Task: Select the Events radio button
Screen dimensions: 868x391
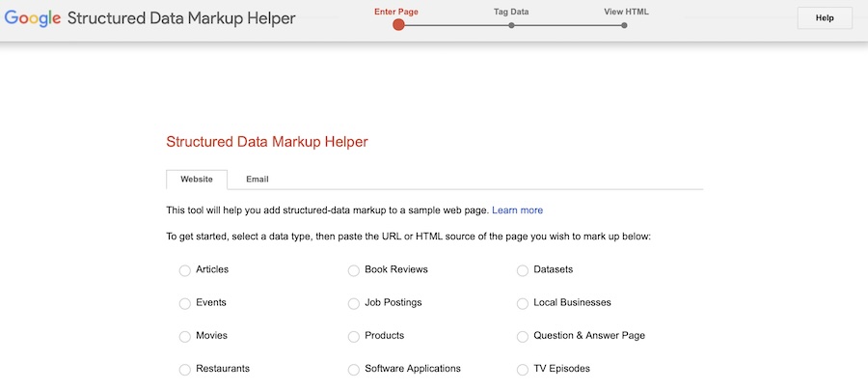Action: (x=185, y=303)
